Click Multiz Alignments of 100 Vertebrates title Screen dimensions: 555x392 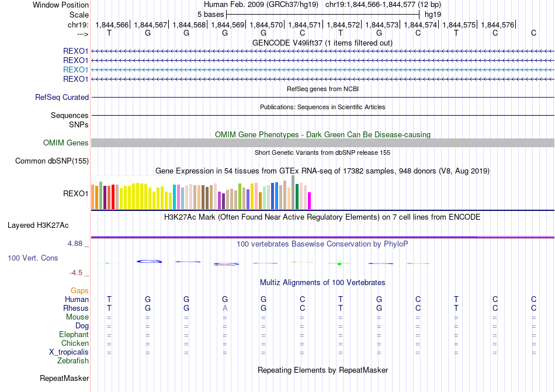(322, 282)
